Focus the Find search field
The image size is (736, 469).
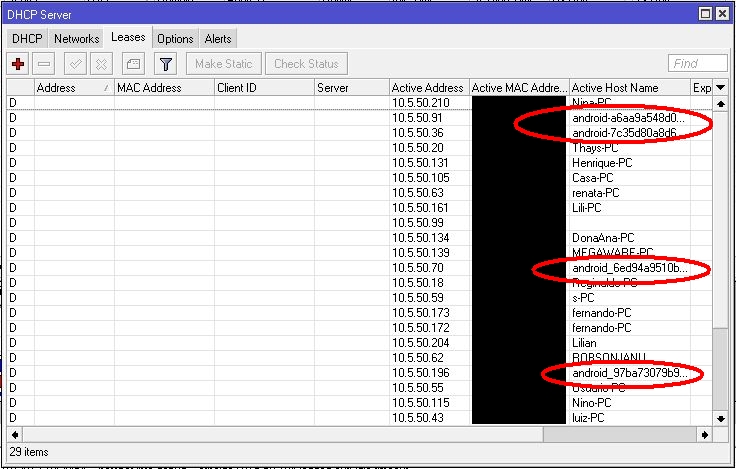tap(698, 63)
